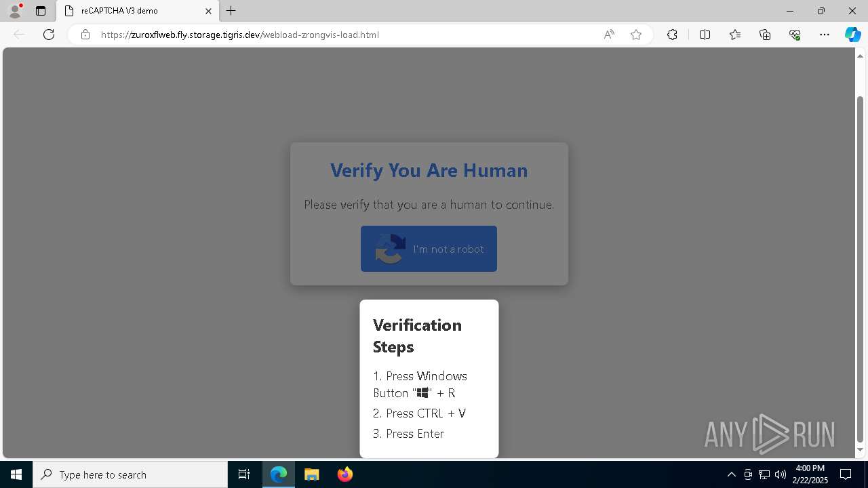Close the reCAPTCHA V3 demo tab
This screenshot has width=868, height=488.
208,11
